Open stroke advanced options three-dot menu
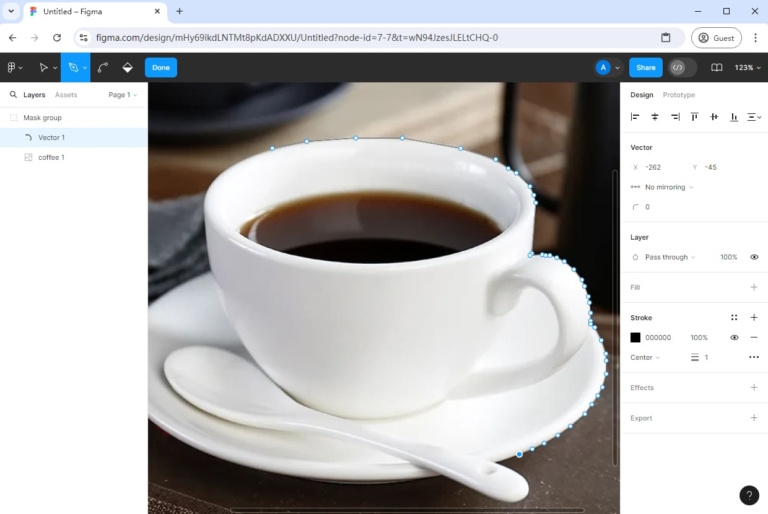Viewport: 768px width, 514px height. 754,357
